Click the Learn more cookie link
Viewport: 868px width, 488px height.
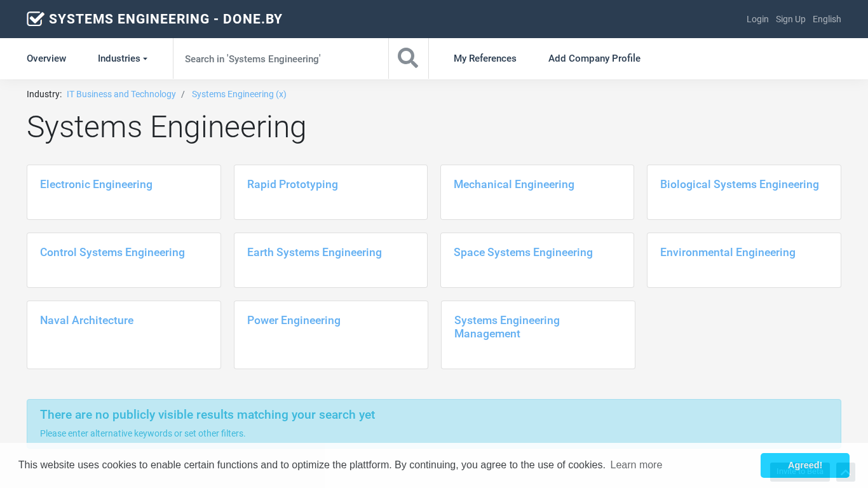[x=636, y=465]
